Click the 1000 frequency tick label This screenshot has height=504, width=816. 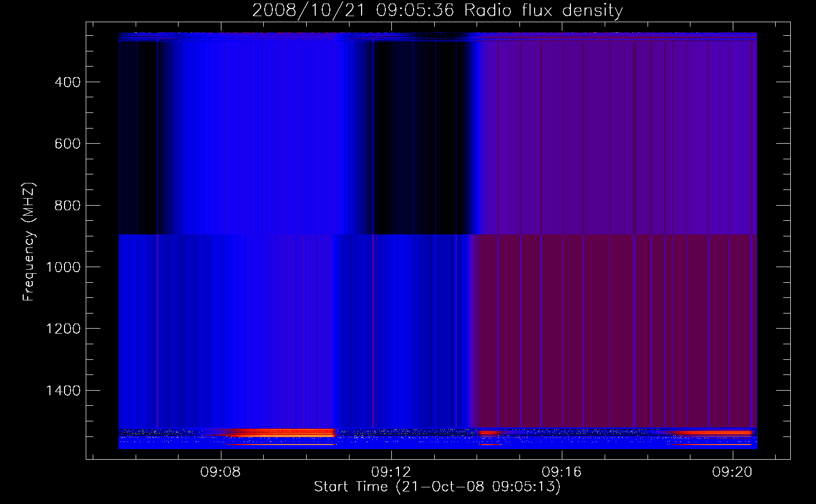(x=63, y=267)
